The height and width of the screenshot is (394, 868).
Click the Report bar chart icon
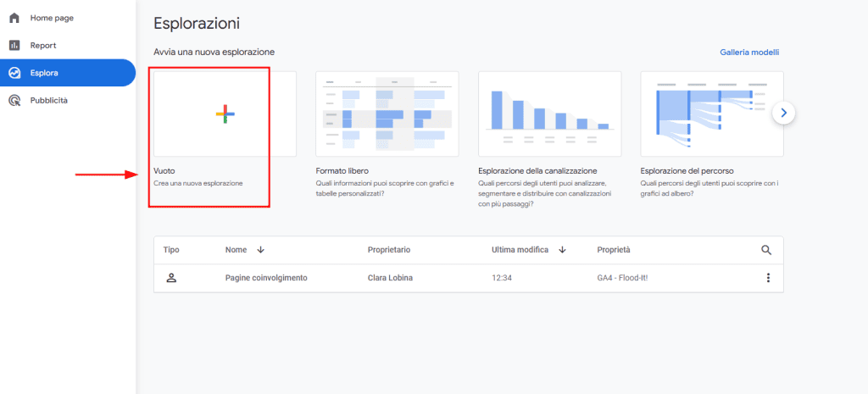coord(15,46)
